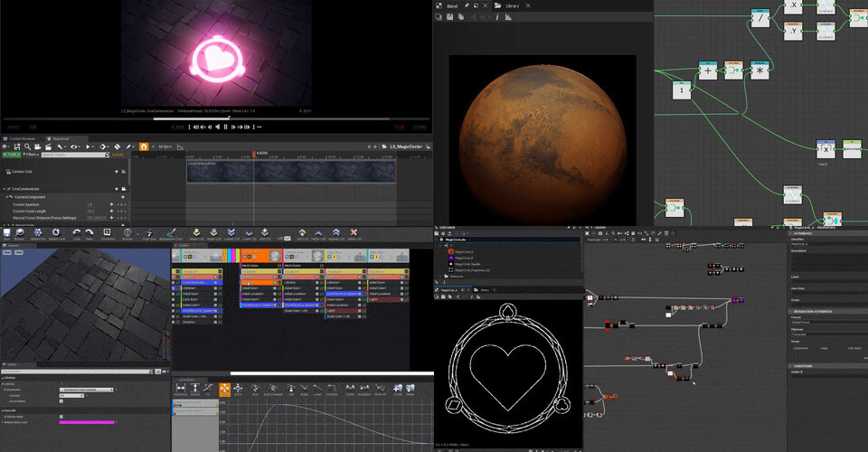Screen dimensions: 868x452
Task: Select the divide node in the graph
Action: tap(760, 18)
